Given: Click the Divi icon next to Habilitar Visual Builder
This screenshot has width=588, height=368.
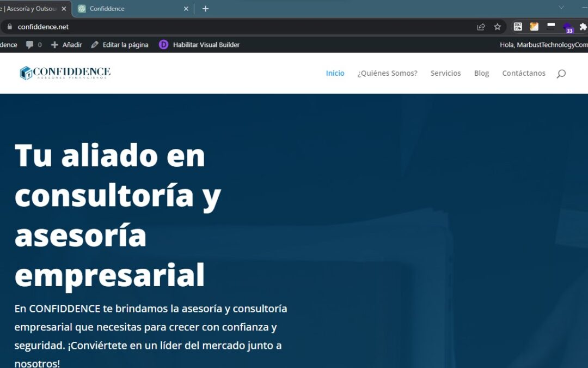Looking at the screenshot, I should 163,45.
